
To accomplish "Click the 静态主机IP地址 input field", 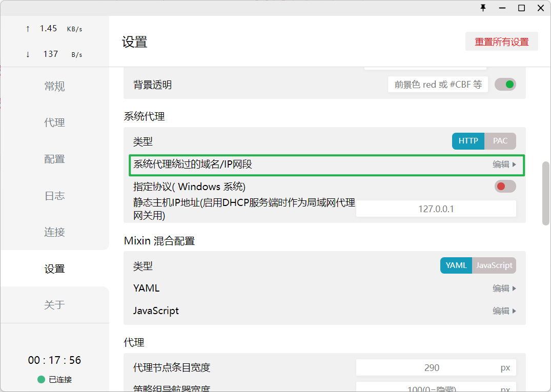I will 436,209.
